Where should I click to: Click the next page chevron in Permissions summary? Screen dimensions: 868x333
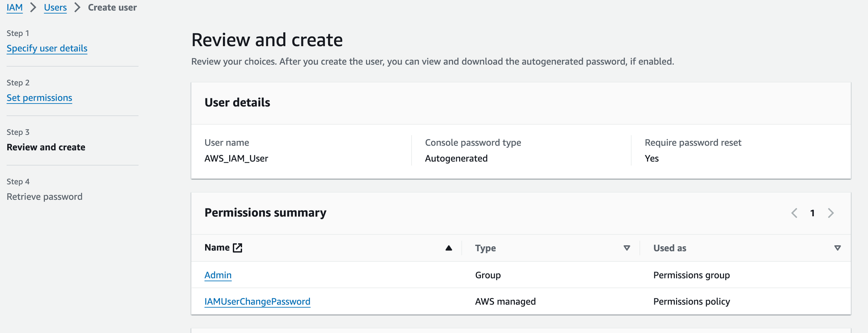coord(831,213)
